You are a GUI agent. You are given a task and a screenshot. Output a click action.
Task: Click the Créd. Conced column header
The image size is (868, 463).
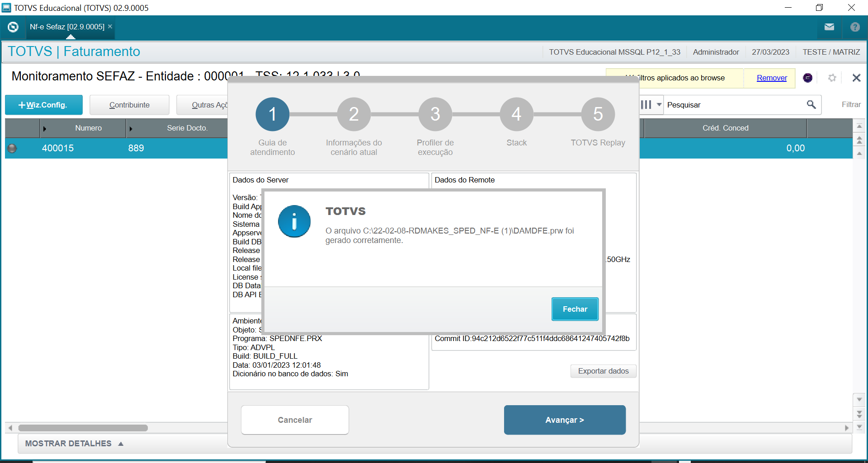pos(725,128)
